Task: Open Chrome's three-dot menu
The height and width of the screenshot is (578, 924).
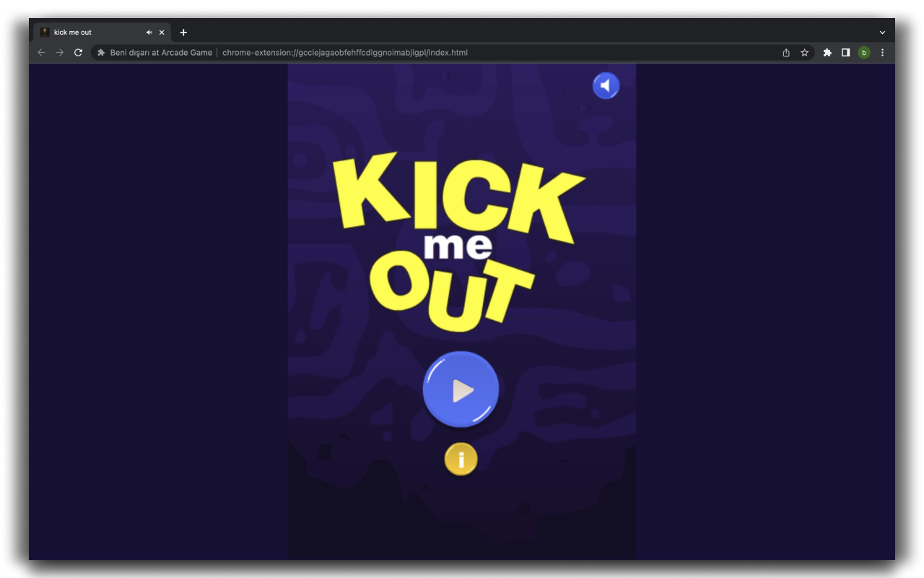Action: [x=881, y=52]
